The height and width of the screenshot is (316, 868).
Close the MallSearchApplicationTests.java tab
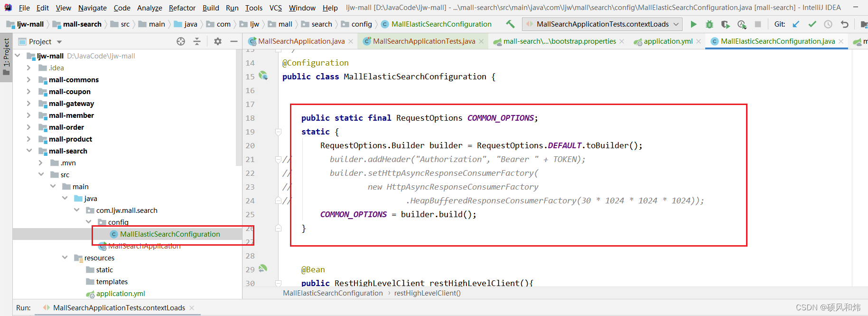481,41
